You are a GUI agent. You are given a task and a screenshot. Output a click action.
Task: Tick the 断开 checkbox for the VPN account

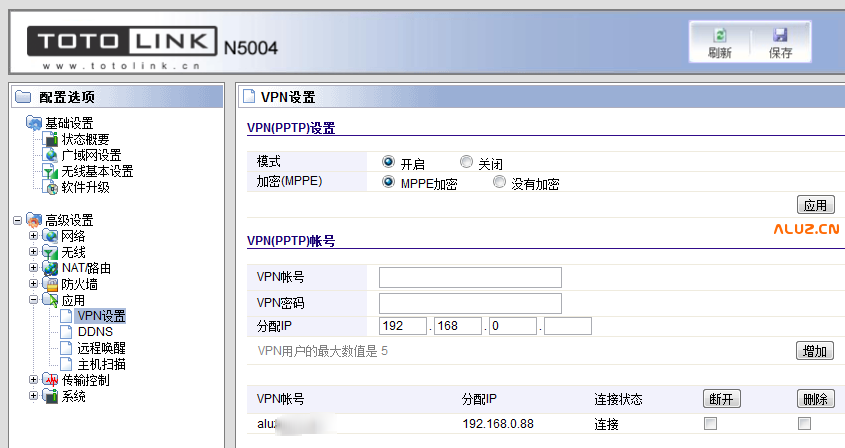coord(710,424)
